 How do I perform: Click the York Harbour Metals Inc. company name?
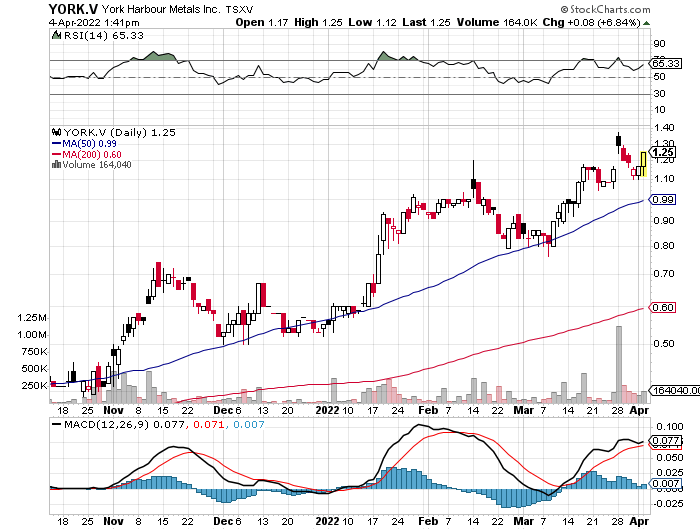[161, 9]
